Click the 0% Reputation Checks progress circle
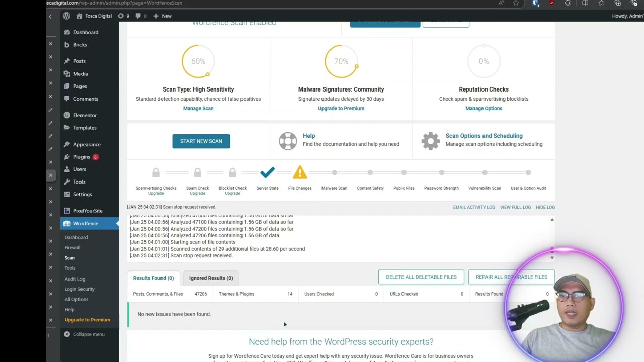The width and height of the screenshot is (644, 362). tap(484, 61)
